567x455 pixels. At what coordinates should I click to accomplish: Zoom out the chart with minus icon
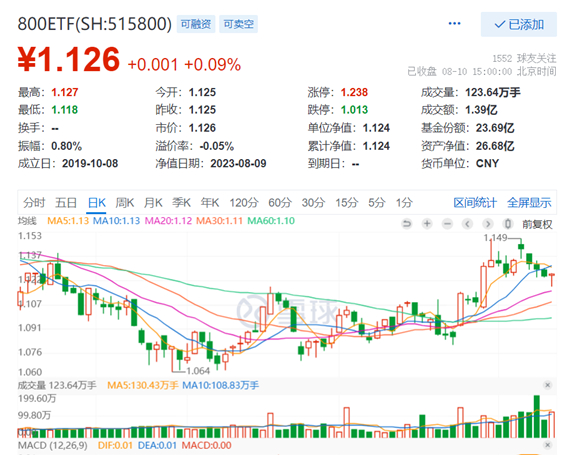447,224
